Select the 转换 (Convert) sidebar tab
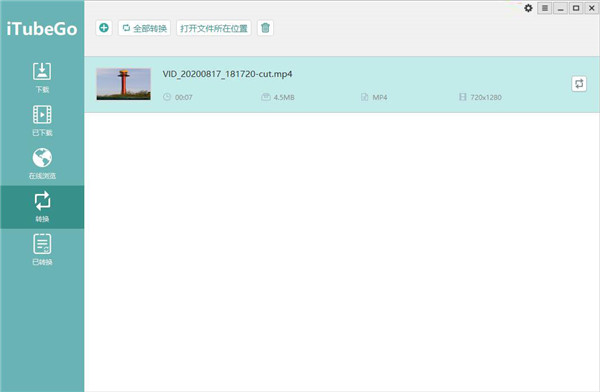 pyautogui.click(x=42, y=207)
